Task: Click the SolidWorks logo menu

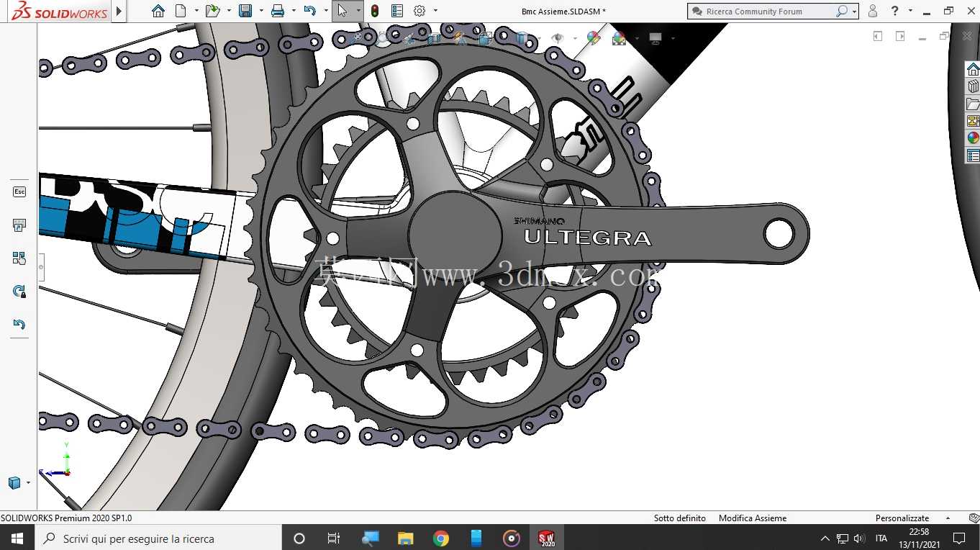Action: [60, 11]
